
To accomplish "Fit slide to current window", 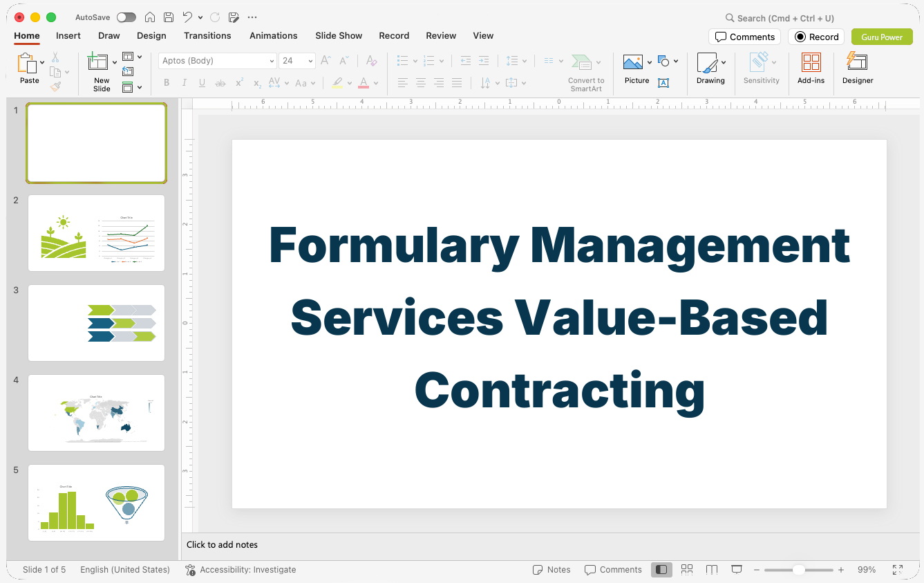I will (x=898, y=570).
